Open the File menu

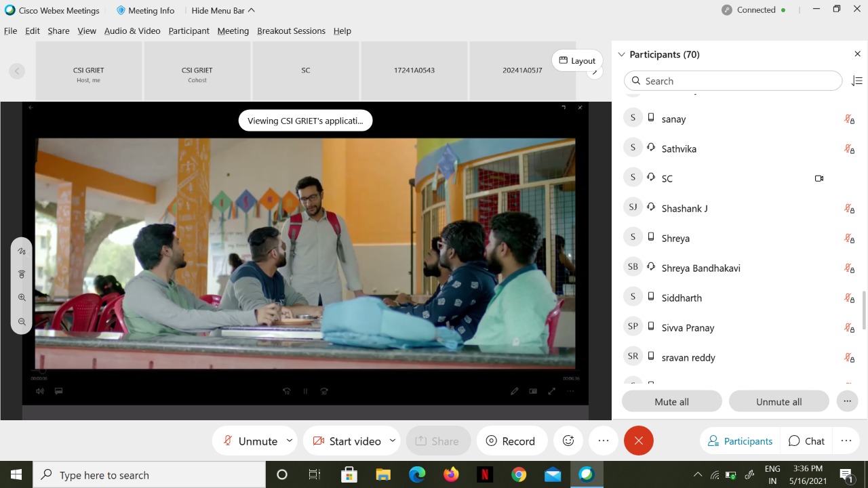click(11, 30)
